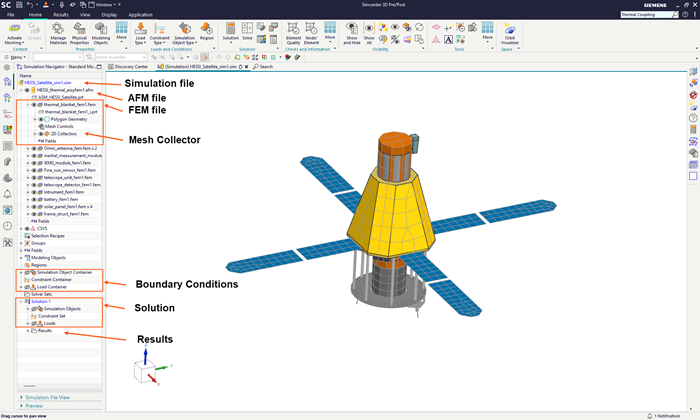Select the Mesh Controls tree node
This screenshot has height=420, width=700.
click(58, 126)
